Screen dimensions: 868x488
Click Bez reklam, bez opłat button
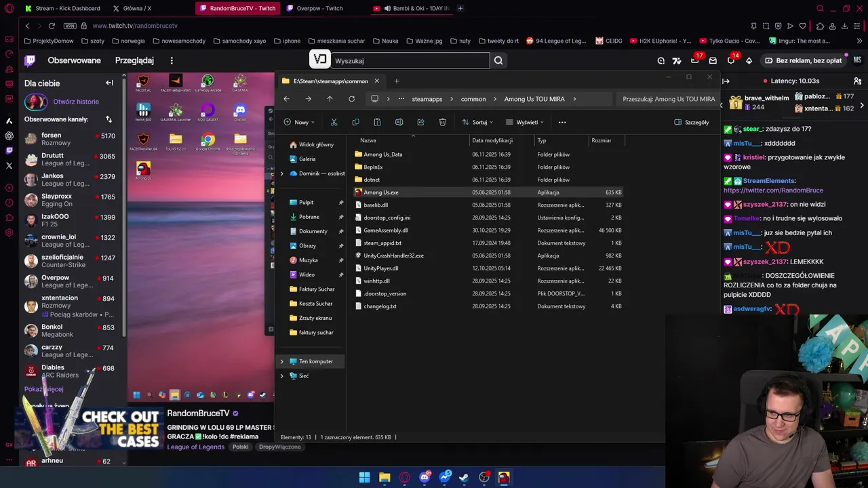click(x=803, y=60)
